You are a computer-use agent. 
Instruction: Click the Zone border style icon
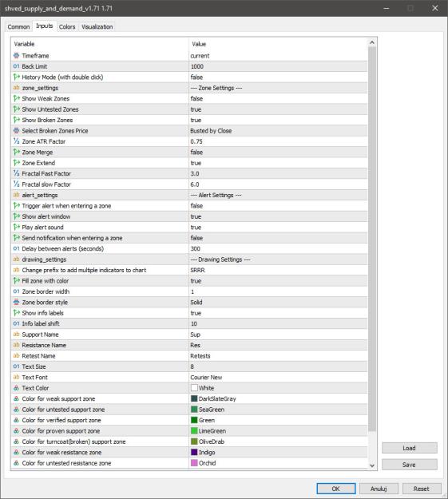16,302
